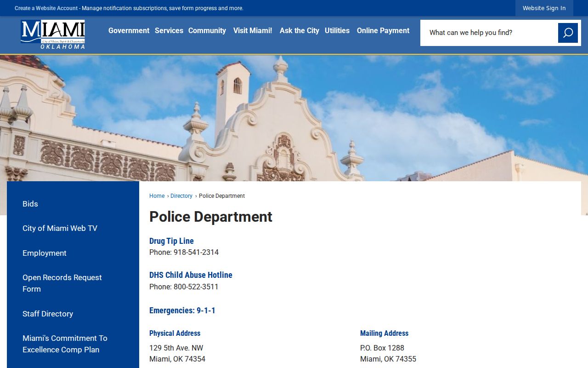Click the Police Department page title

[211, 217]
